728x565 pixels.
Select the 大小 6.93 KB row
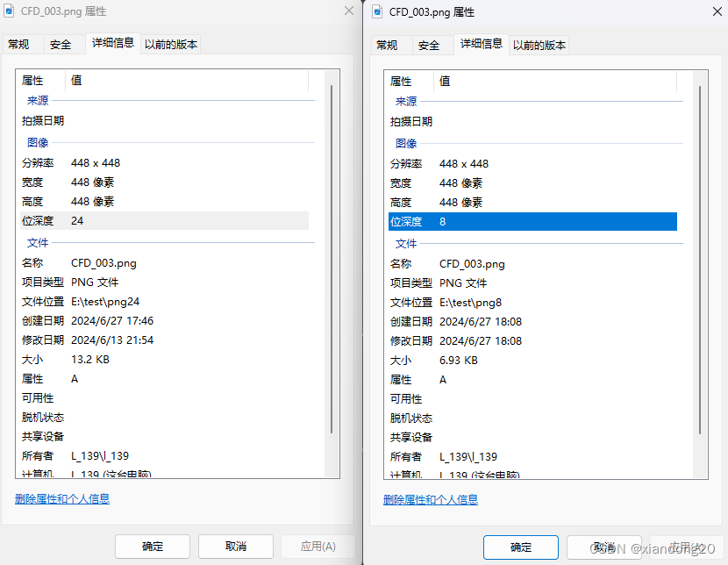532,361
